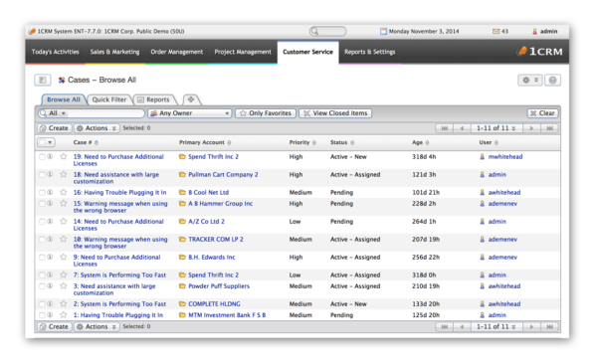Image resolution: width=597 pixels, height=364 pixels.
Task: Tick the checkbox for case 3 Powder Puff Suppliers row
Action: click(x=42, y=286)
